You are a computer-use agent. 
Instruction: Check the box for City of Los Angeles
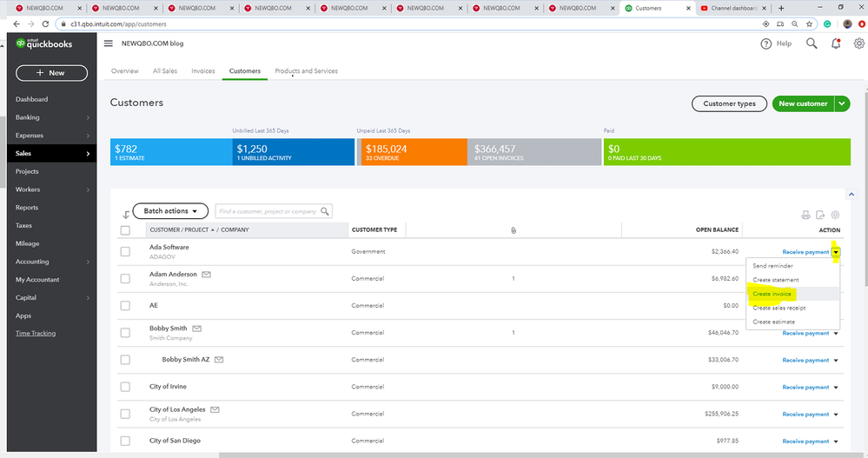[126, 415]
